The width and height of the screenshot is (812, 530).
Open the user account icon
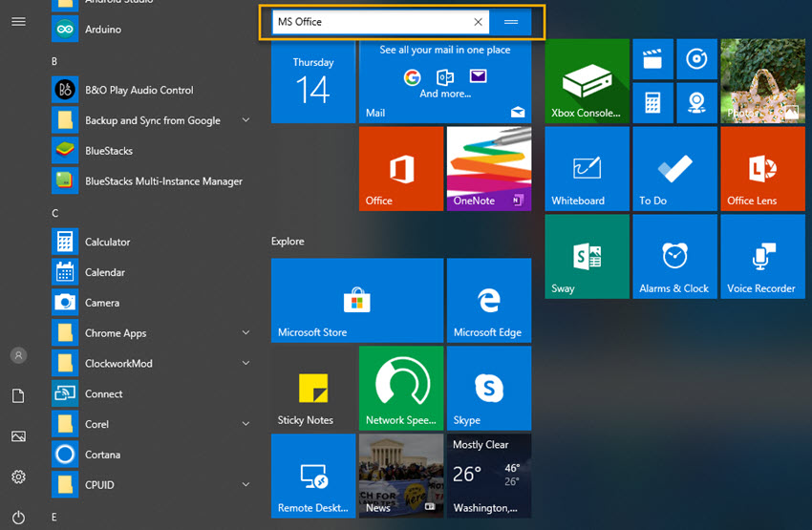pyautogui.click(x=19, y=355)
